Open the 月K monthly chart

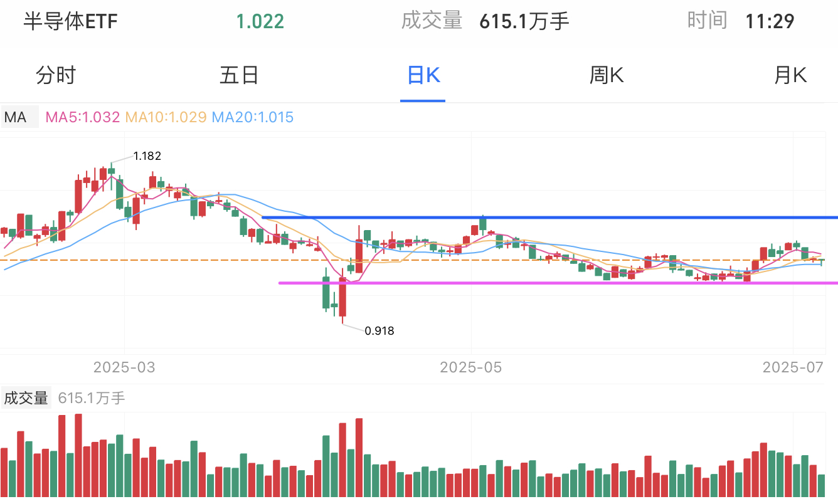(x=790, y=76)
